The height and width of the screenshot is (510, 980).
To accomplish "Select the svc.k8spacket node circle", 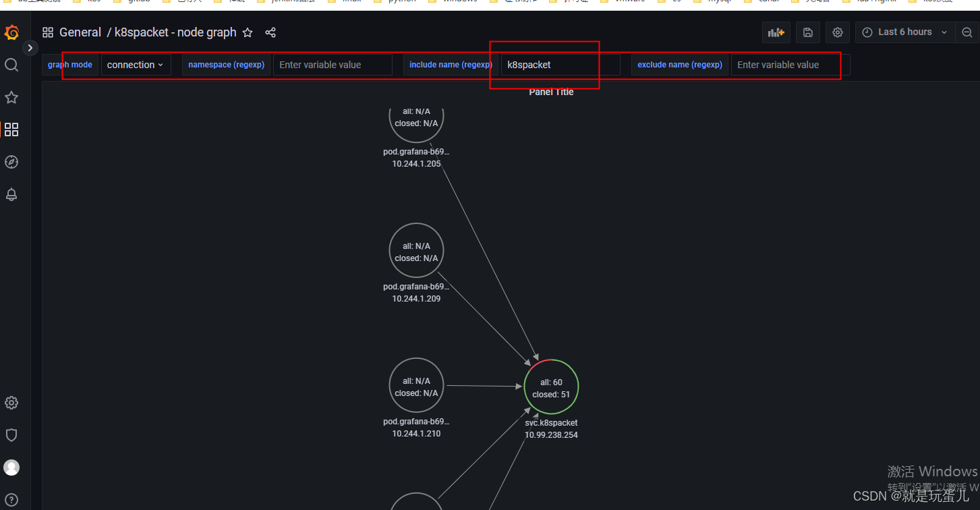I will point(551,387).
